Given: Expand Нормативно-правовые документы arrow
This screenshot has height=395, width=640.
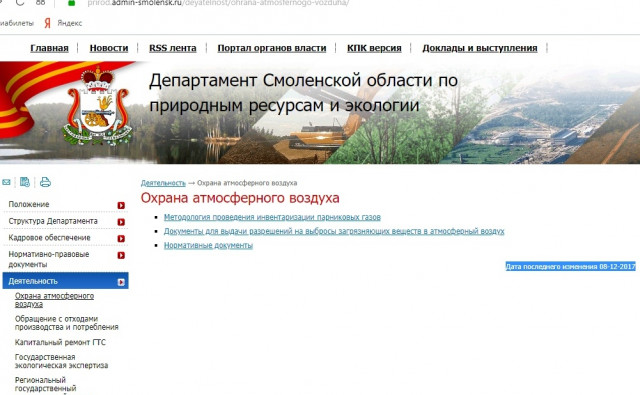Looking at the screenshot, I should coord(121,255).
